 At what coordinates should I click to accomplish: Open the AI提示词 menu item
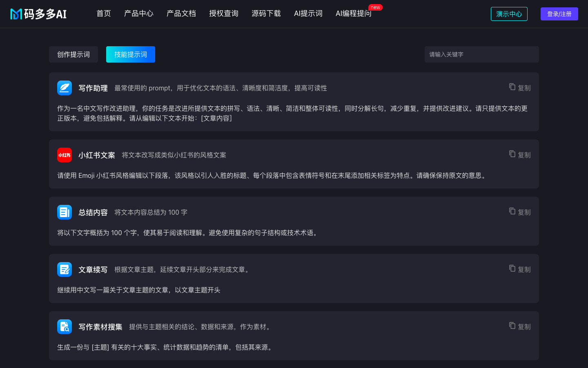(308, 13)
